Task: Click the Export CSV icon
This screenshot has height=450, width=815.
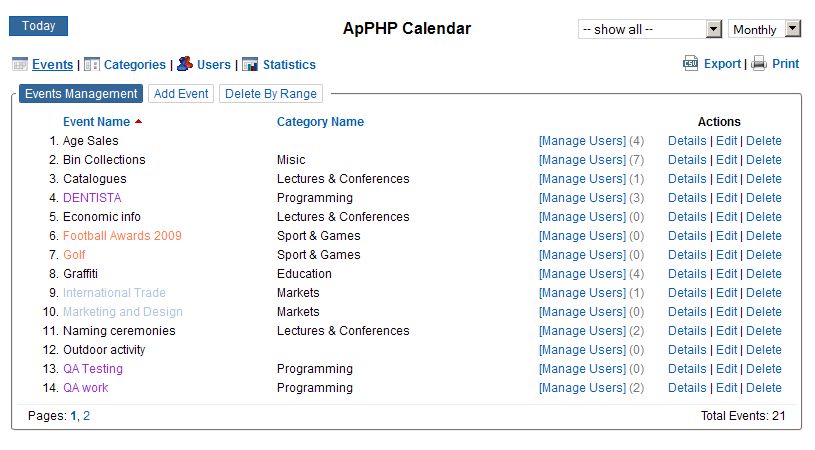Action: [x=690, y=63]
